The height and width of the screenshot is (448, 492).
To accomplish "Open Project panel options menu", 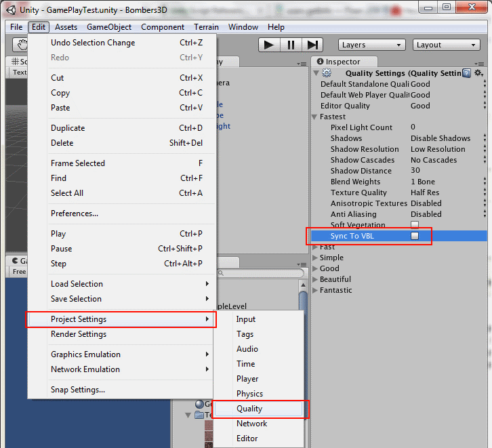I will pos(302,264).
